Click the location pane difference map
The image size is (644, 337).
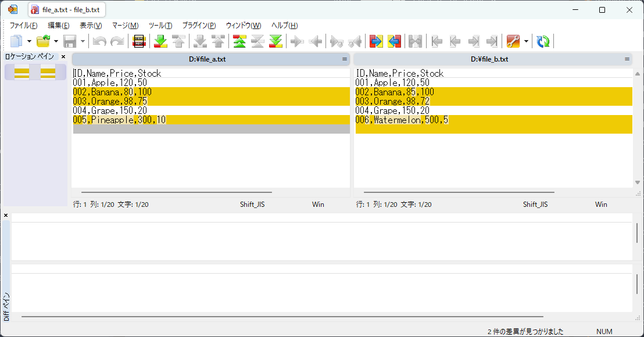(35, 72)
